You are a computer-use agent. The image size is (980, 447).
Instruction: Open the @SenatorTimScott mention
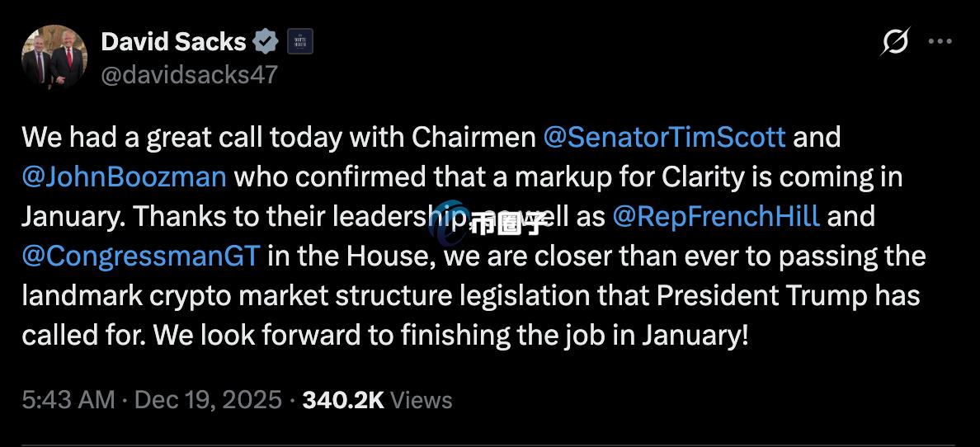click(x=664, y=137)
